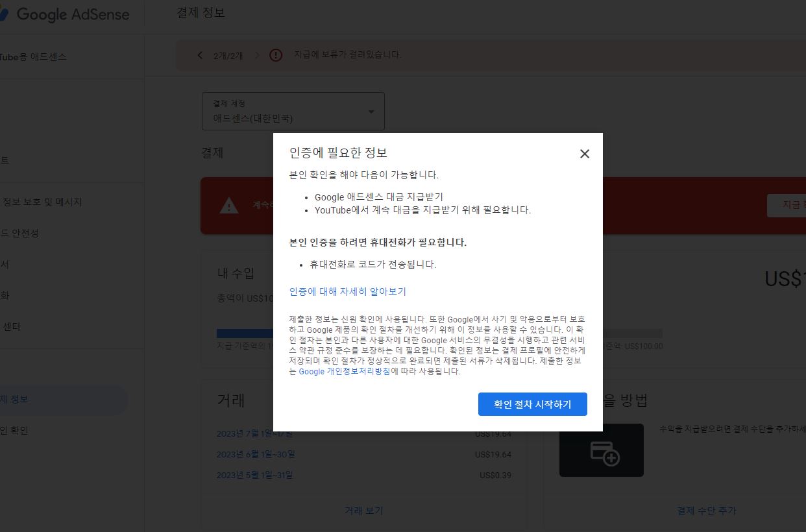Image resolution: width=806 pixels, height=532 pixels.
Task: Click the button in the red banner
Action: coord(787,205)
